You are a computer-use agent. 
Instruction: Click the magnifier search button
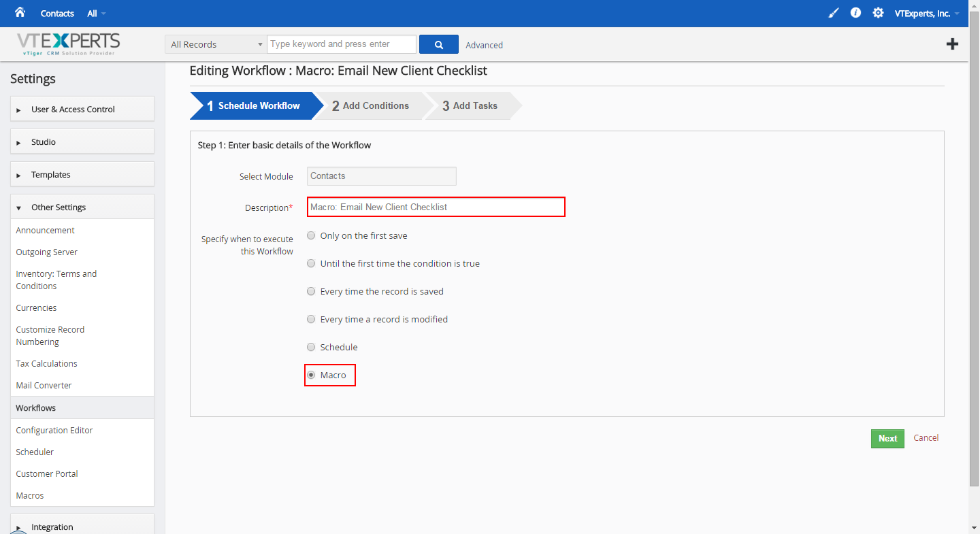point(439,44)
